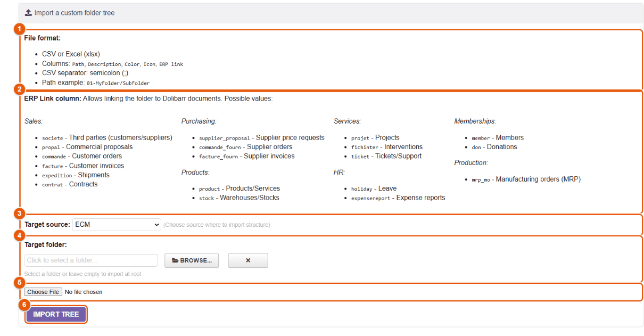Screen dimensions: 644x336
Task: Click the 'HR:' category heading
Action: coord(338,173)
